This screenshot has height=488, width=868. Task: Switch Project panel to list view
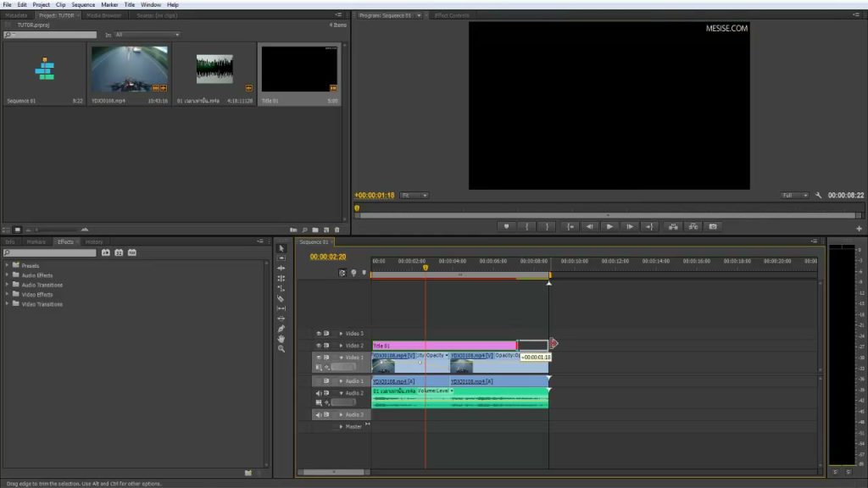click(6, 230)
